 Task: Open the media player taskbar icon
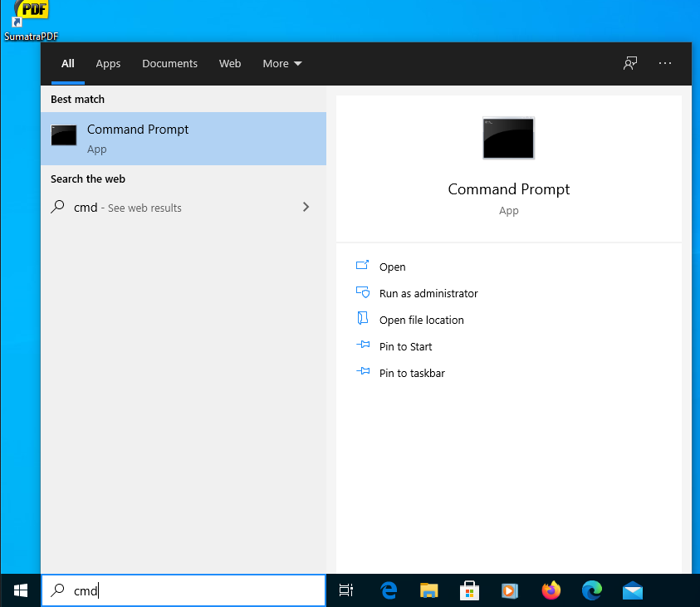point(509,591)
